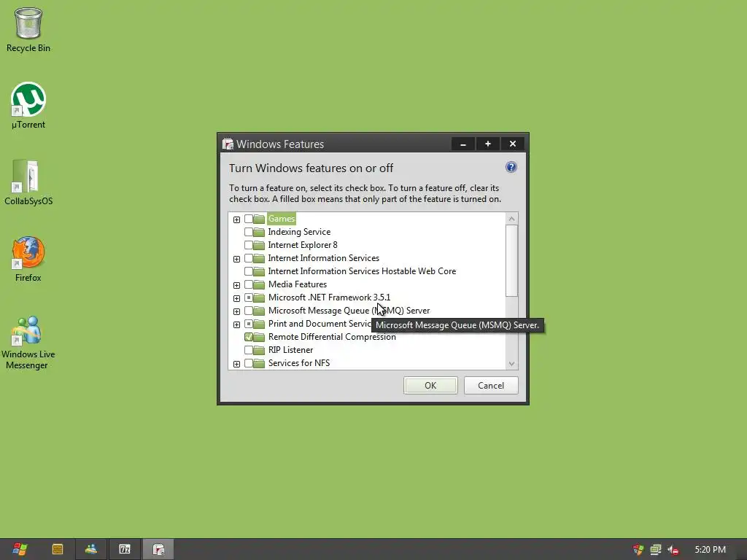Select the µTorrent desktop shortcut
Viewport: 747px width, 560px height.
pos(28,106)
